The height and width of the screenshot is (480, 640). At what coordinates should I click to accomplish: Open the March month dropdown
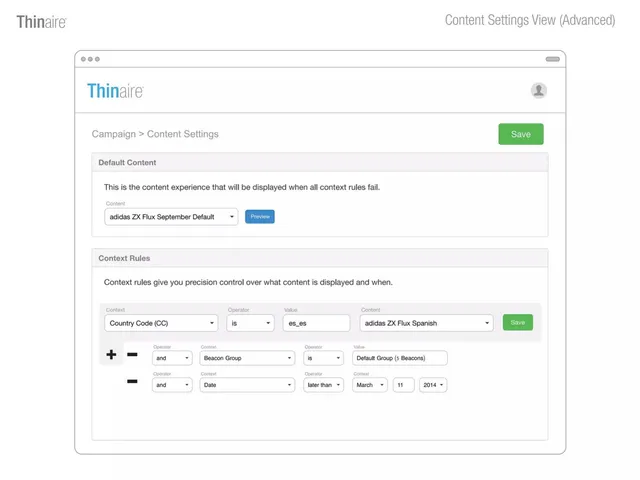[370, 385]
